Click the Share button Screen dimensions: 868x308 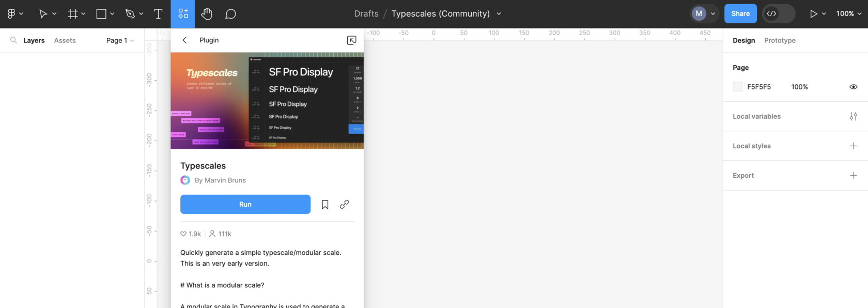740,14
